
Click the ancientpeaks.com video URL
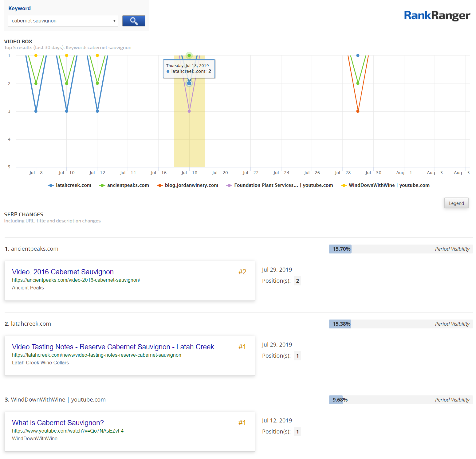[76, 280]
